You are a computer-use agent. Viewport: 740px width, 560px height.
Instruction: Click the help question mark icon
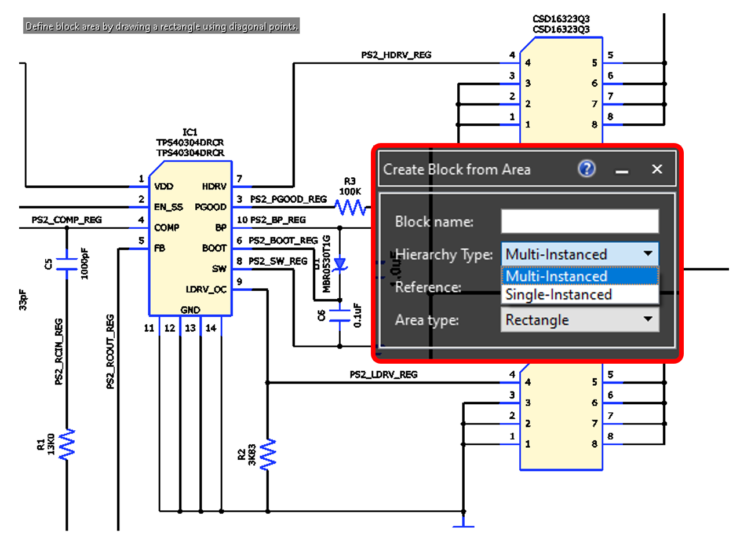(586, 169)
